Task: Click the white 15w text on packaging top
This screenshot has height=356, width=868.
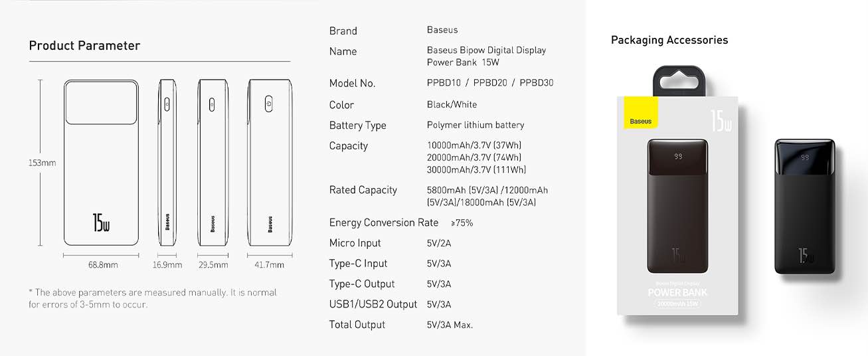Action: (x=721, y=120)
